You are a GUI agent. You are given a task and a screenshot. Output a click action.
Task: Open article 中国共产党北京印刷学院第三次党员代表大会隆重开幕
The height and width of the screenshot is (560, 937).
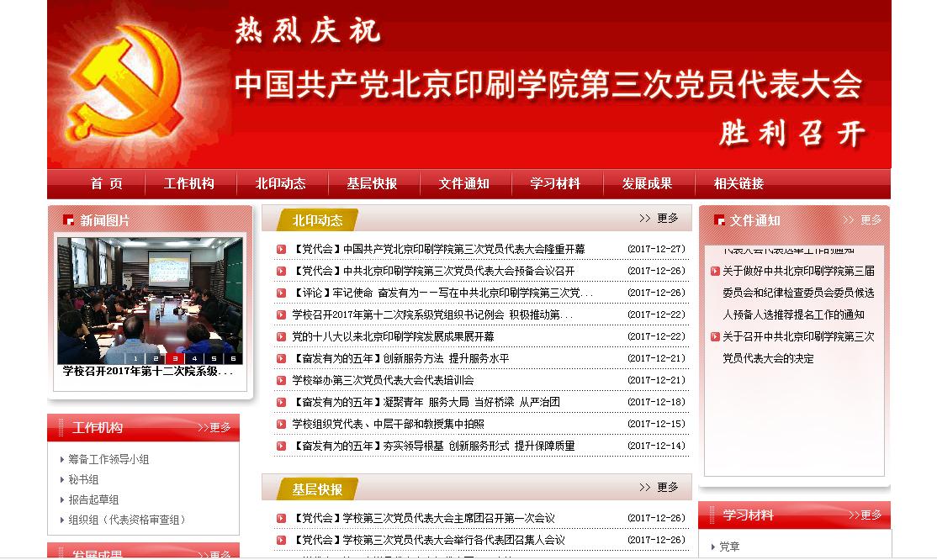438,249
